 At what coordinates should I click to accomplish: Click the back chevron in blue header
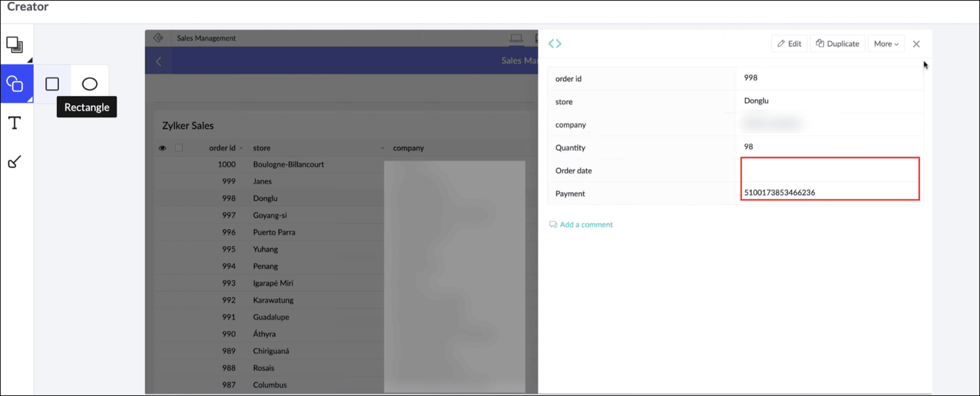click(x=159, y=61)
